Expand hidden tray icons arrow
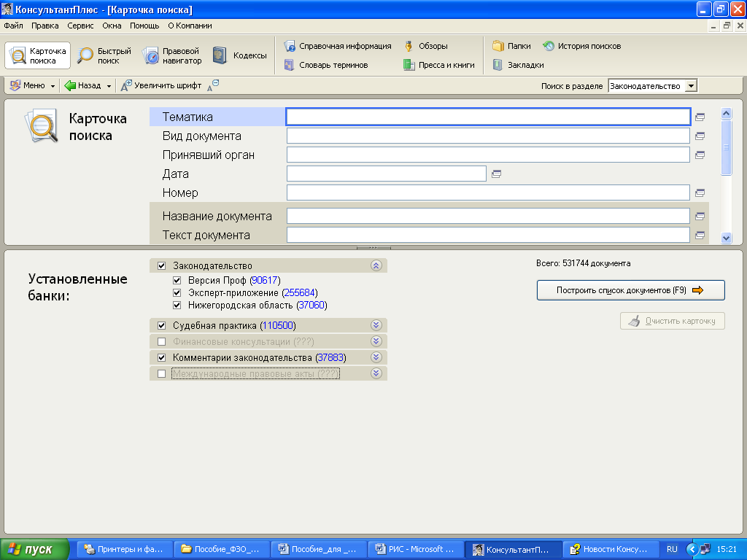This screenshot has height=560, width=747. pos(692,549)
